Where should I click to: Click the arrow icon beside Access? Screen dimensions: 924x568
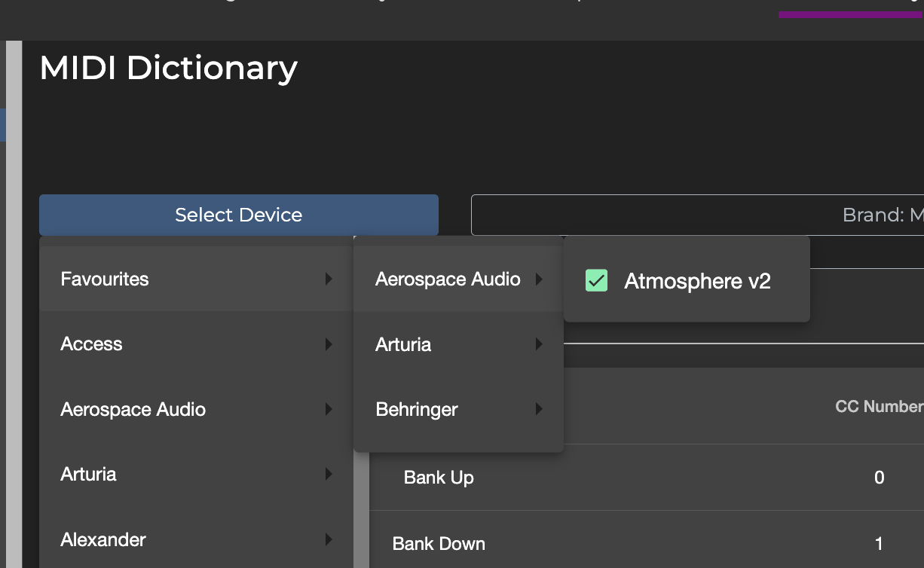pyautogui.click(x=328, y=344)
